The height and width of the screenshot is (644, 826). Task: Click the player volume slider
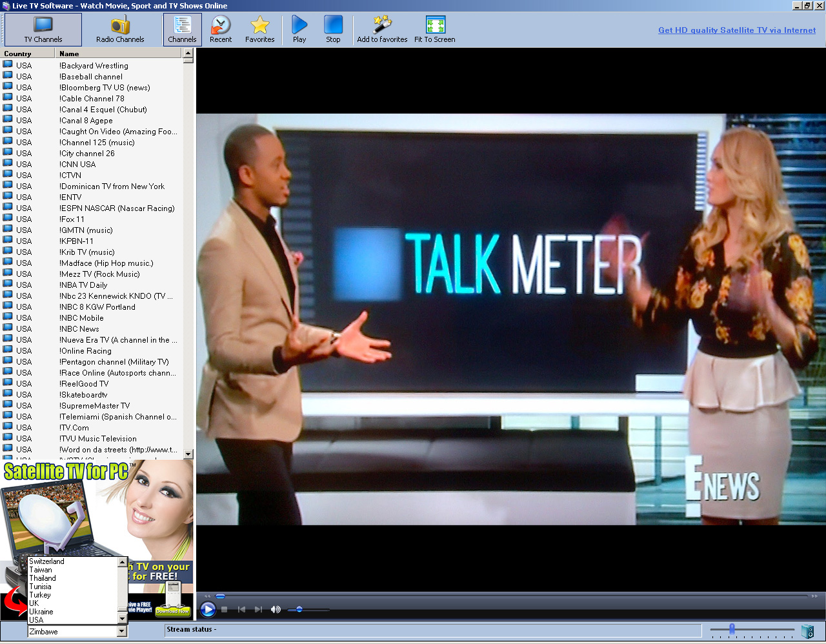pos(308,609)
